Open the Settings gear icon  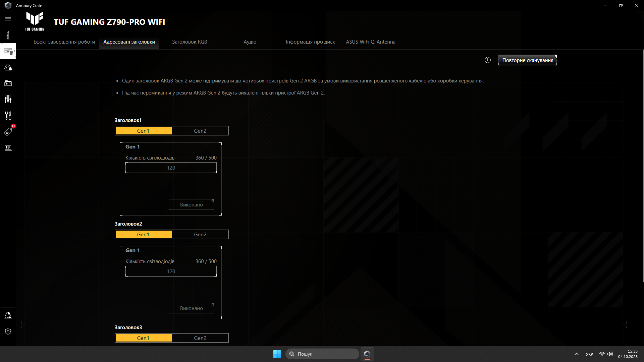(x=8, y=331)
